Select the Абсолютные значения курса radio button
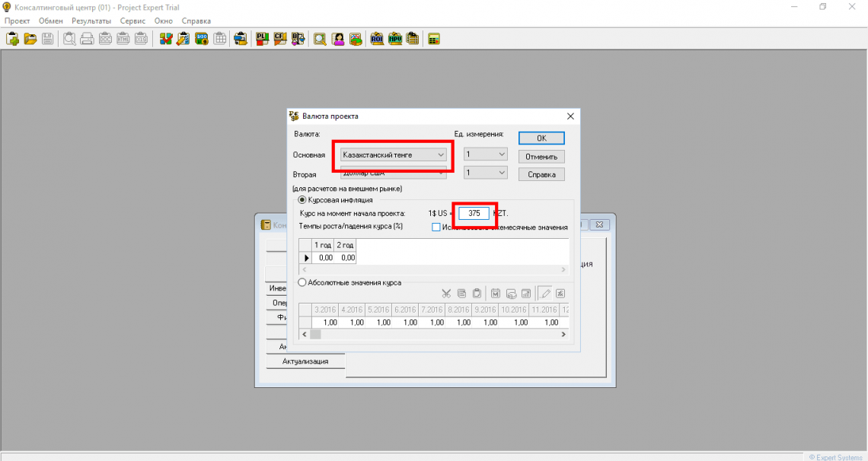868x461 pixels. click(x=302, y=282)
